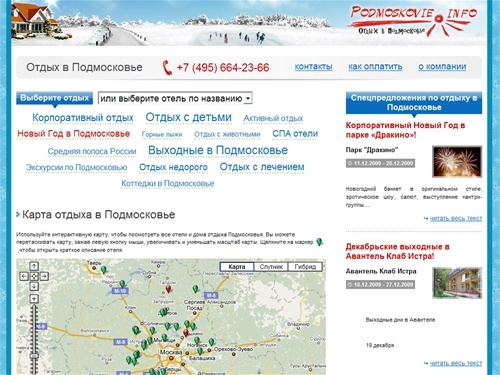Click the map zoom in plus button

(34, 298)
